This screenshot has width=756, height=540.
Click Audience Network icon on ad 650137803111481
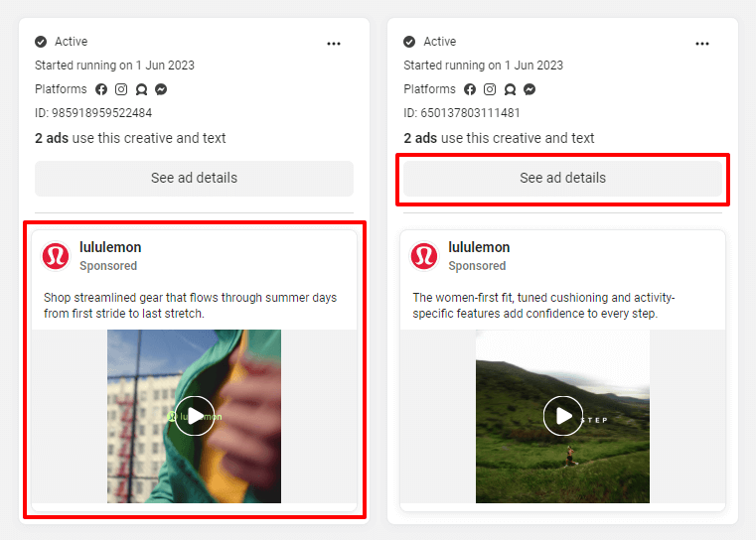[510, 89]
